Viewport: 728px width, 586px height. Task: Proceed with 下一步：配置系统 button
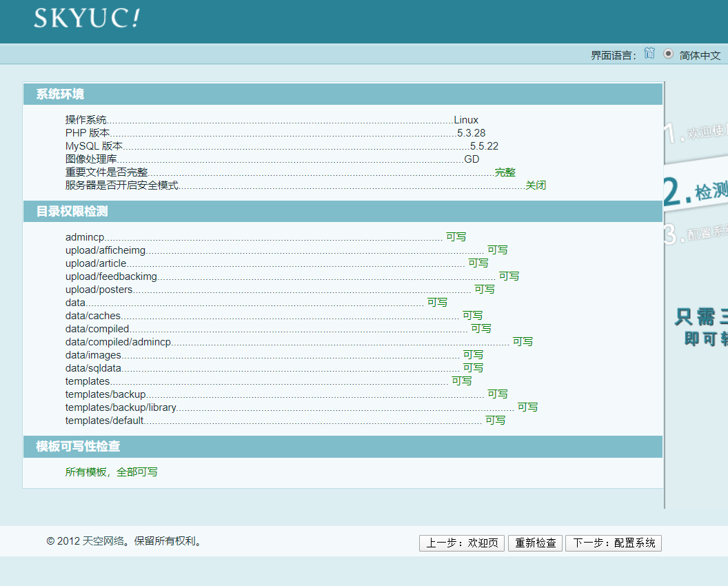tap(614, 543)
